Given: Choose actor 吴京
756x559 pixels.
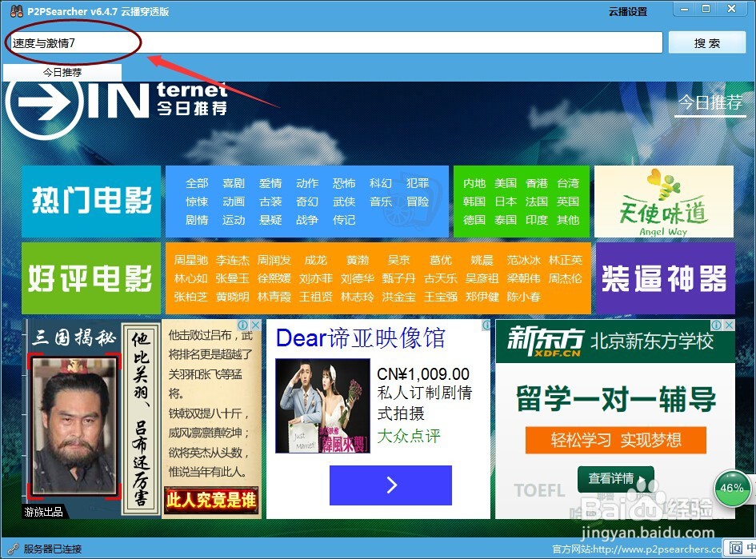Looking at the screenshot, I should (398, 260).
